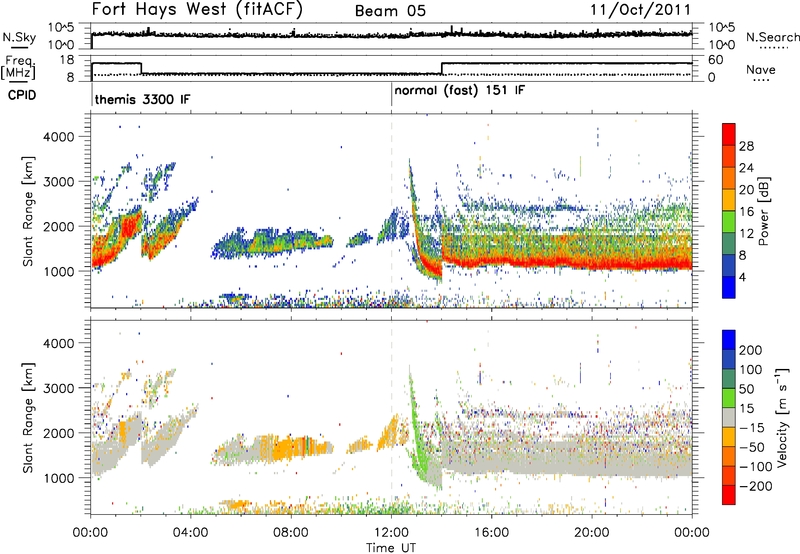The image size is (800, 554).
Task: Select the 'N.Sky' legend label
Action: 19,37
